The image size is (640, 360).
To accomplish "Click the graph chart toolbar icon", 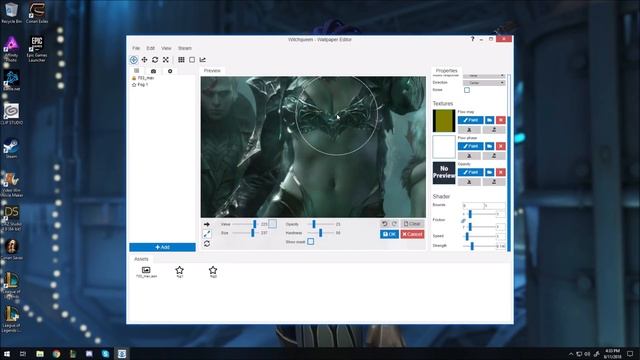I will (202, 60).
